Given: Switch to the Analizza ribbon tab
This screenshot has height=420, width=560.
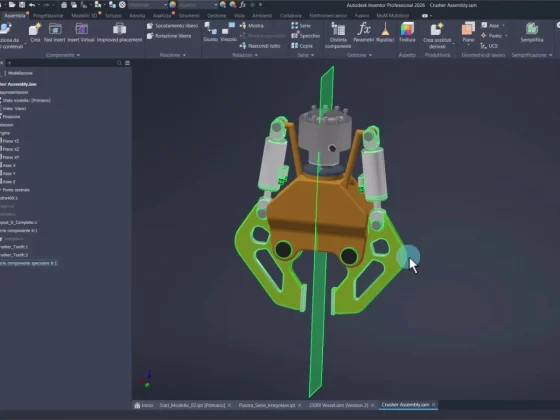Looking at the screenshot, I should 162,16.
